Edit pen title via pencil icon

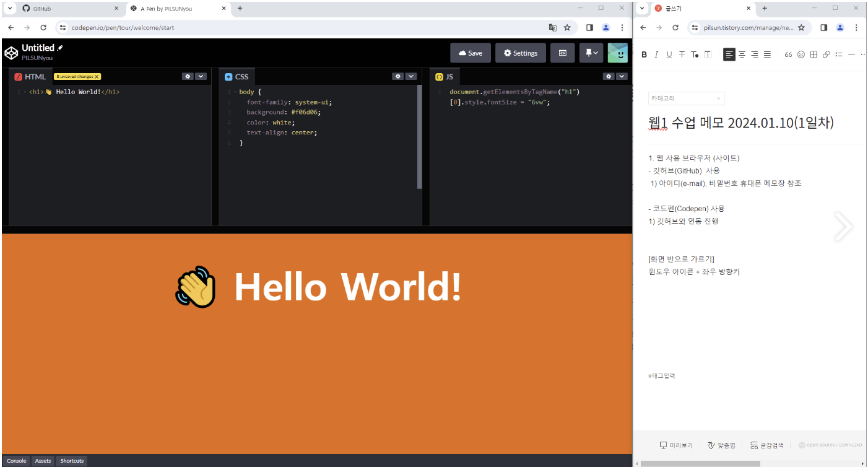[x=60, y=48]
